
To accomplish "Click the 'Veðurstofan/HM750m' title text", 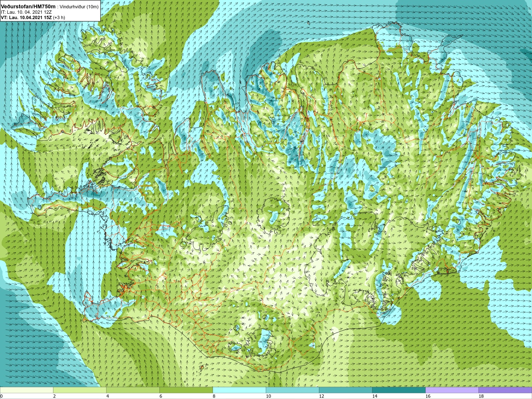I will [x=28, y=6].
